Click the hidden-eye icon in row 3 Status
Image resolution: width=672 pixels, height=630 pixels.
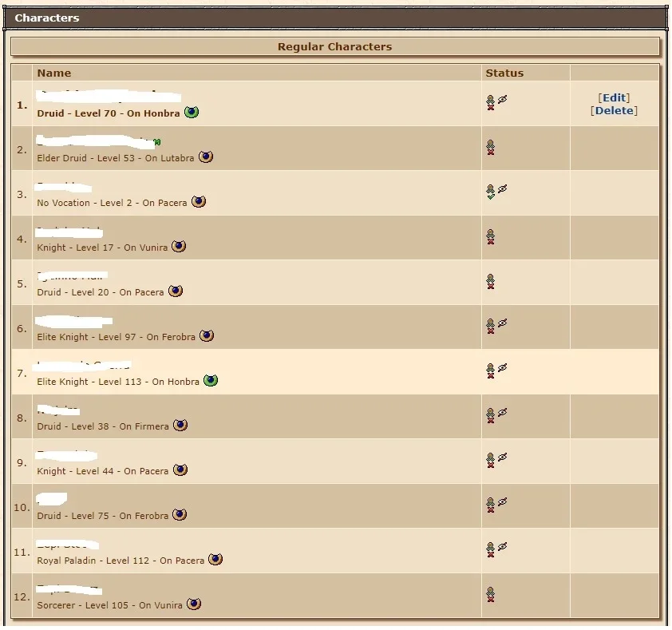click(502, 188)
